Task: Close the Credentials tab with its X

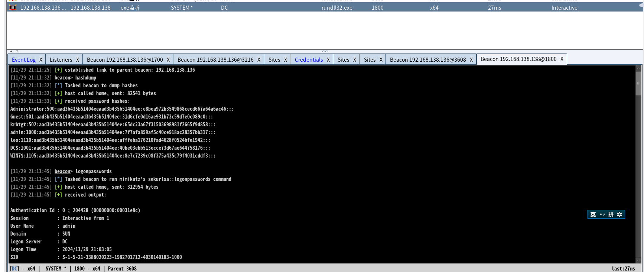Action: [328, 60]
